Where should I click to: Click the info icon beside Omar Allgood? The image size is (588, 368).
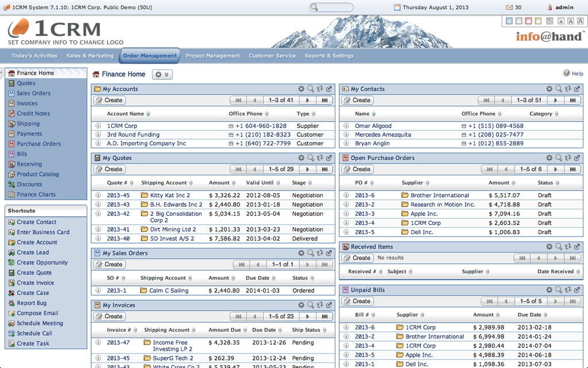(x=346, y=126)
